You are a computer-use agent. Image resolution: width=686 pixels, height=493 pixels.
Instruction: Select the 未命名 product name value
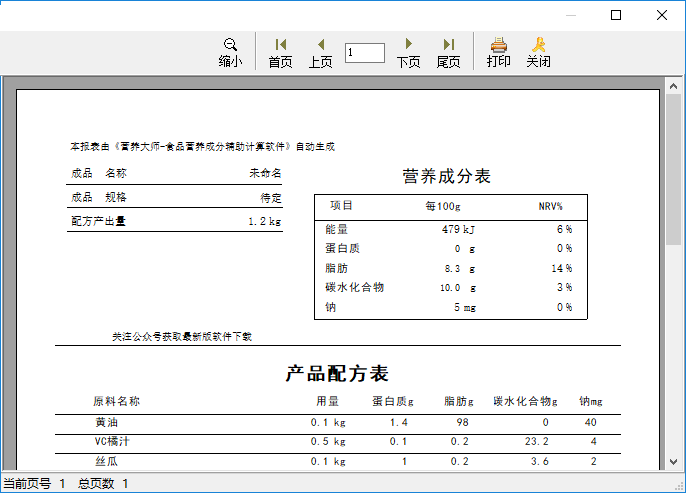[266, 173]
